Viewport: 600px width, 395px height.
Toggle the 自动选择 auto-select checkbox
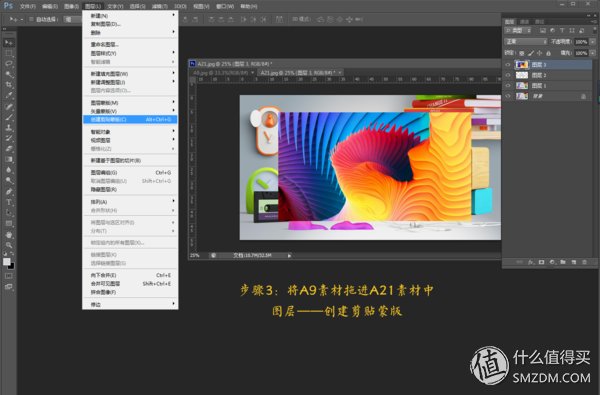[x=31, y=19]
